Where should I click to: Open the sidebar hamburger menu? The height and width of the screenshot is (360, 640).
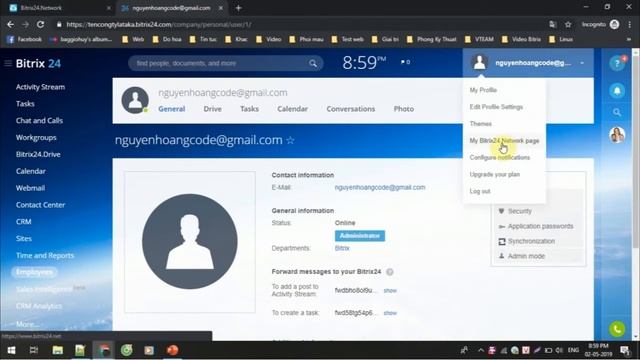[8, 63]
